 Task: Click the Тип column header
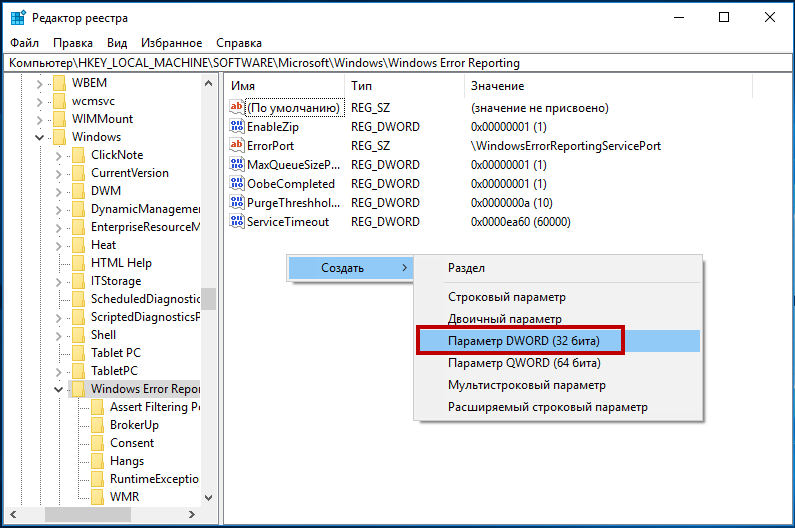tap(405, 86)
